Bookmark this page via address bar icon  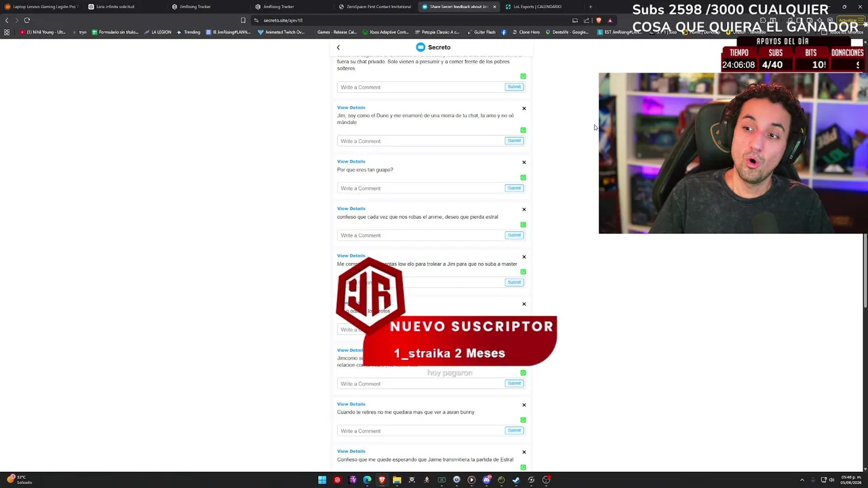click(243, 20)
